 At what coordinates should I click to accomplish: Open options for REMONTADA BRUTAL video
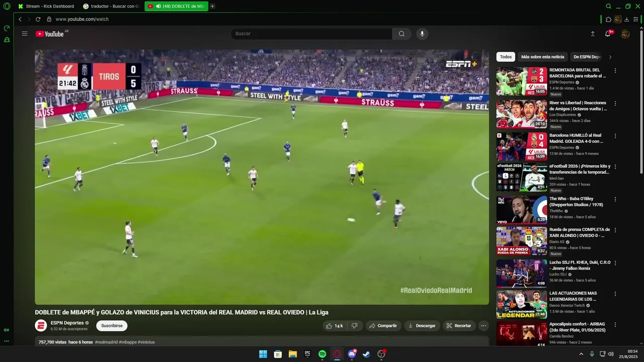click(615, 70)
